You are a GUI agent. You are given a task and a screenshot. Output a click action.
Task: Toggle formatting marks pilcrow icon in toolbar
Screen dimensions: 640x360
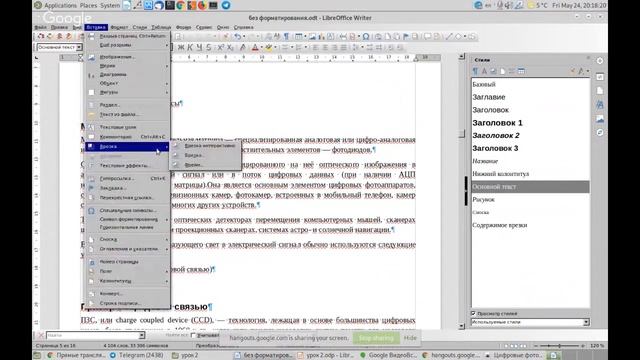point(286,37)
